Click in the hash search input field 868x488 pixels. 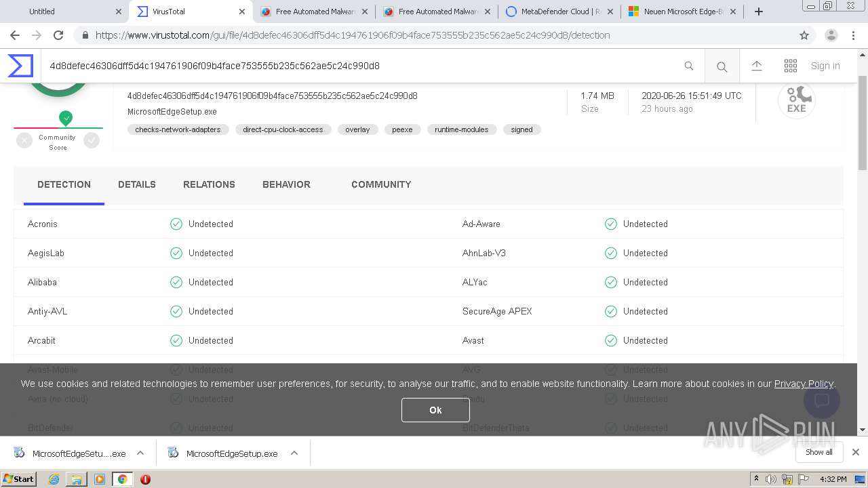(x=363, y=66)
